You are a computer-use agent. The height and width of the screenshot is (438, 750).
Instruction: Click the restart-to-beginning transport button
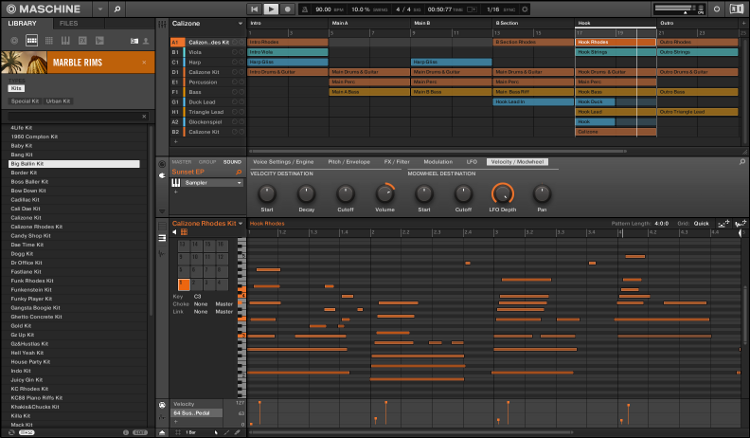click(x=254, y=9)
